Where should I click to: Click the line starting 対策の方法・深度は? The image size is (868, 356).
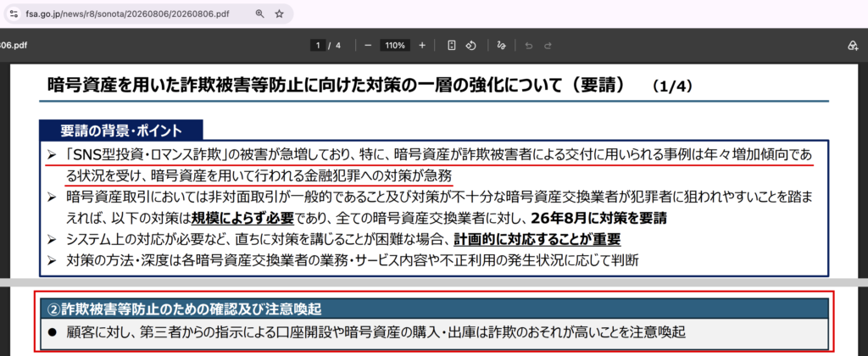pos(353,260)
